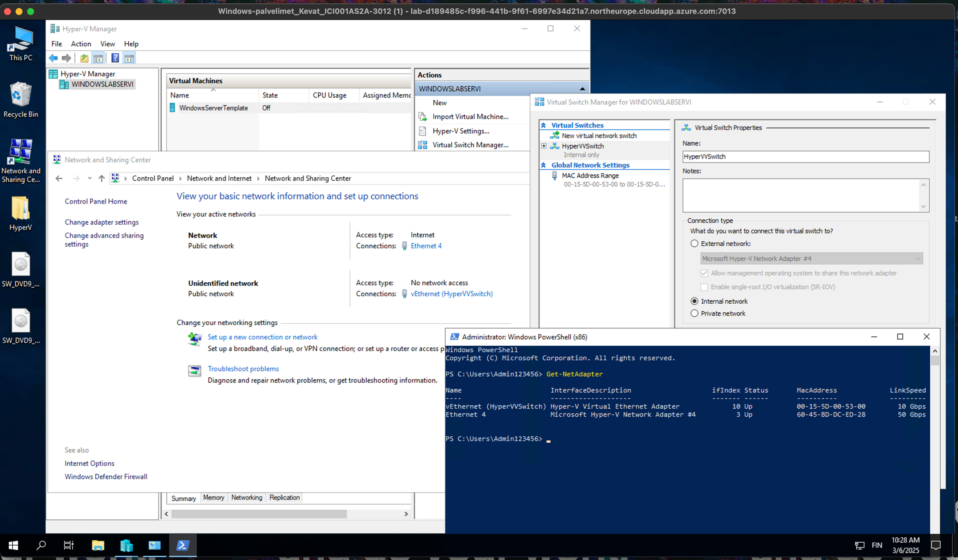This screenshot has height=560, width=958.
Task: Open Task View from the taskbar
Action: (68, 546)
